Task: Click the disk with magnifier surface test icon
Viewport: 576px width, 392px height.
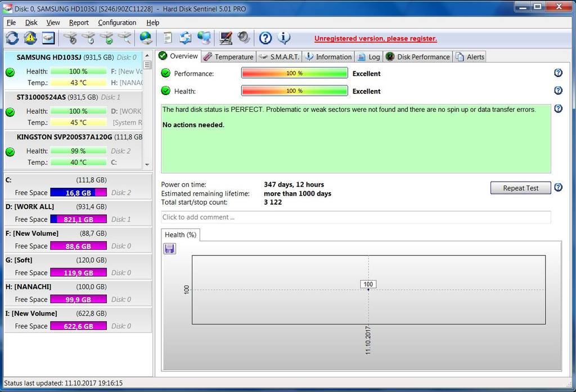Action: pyautogui.click(x=124, y=38)
